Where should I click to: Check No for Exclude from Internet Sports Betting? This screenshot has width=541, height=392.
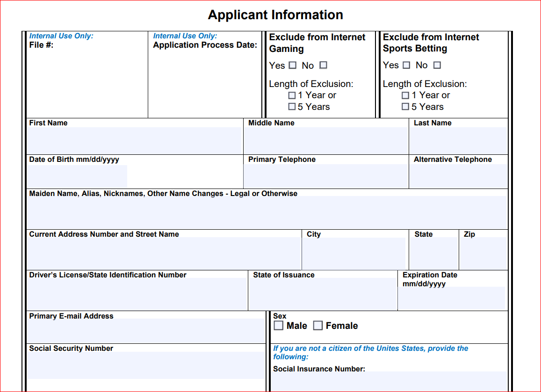(x=437, y=65)
